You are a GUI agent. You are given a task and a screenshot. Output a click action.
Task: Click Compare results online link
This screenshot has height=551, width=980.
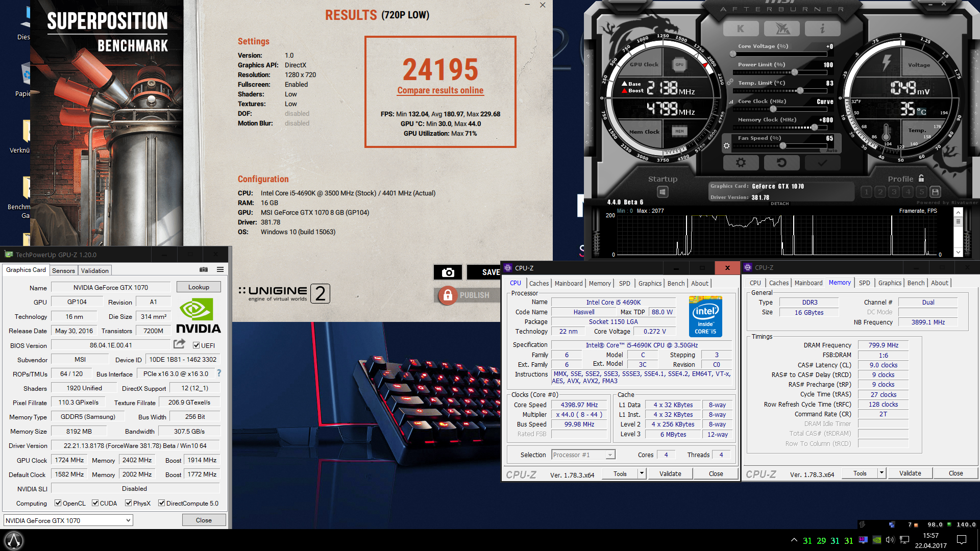click(x=440, y=90)
